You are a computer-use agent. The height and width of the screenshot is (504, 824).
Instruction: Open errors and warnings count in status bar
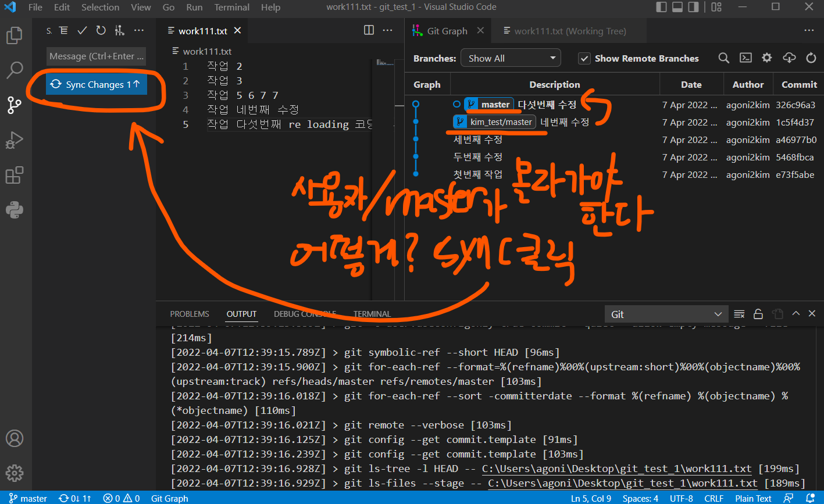(x=121, y=498)
